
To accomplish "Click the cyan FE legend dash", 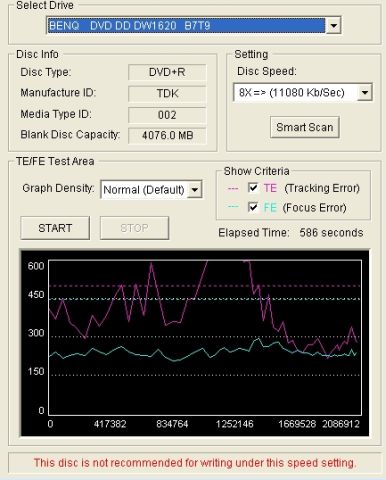I will tap(233, 207).
